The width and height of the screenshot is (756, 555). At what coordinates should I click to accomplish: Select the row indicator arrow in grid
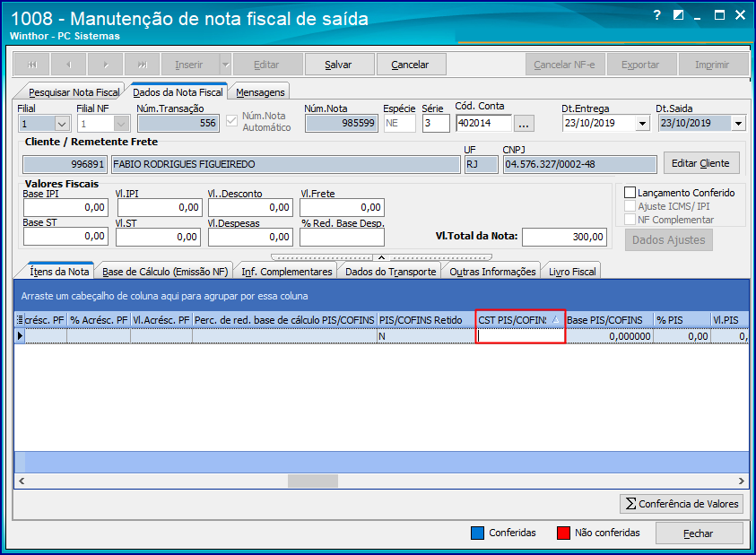pyautogui.click(x=20, y=335)
